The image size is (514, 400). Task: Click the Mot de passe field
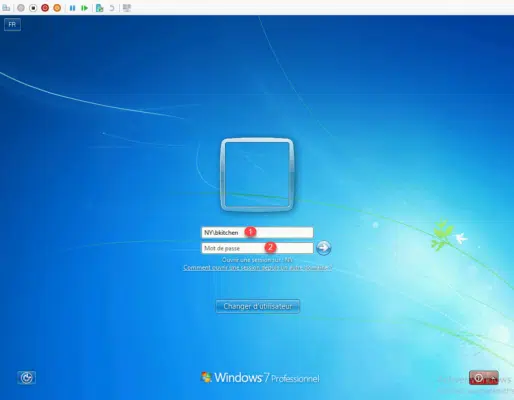point(257,248)
